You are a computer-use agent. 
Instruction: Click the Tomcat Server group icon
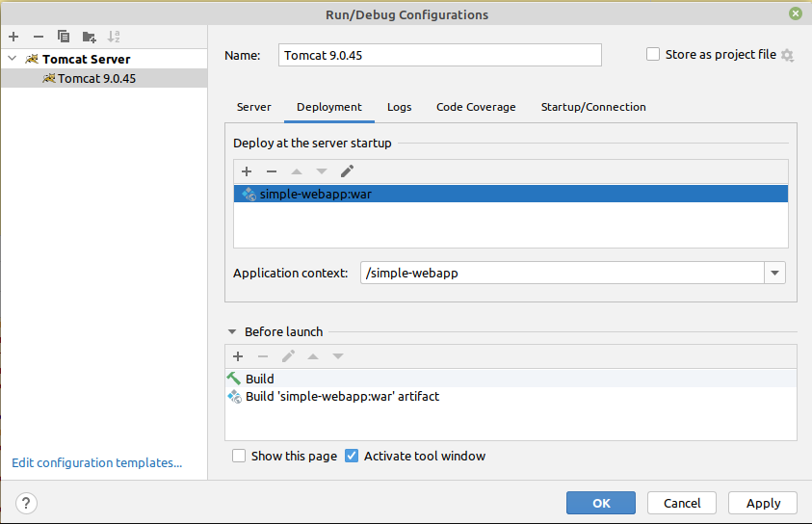coord(32,59)
